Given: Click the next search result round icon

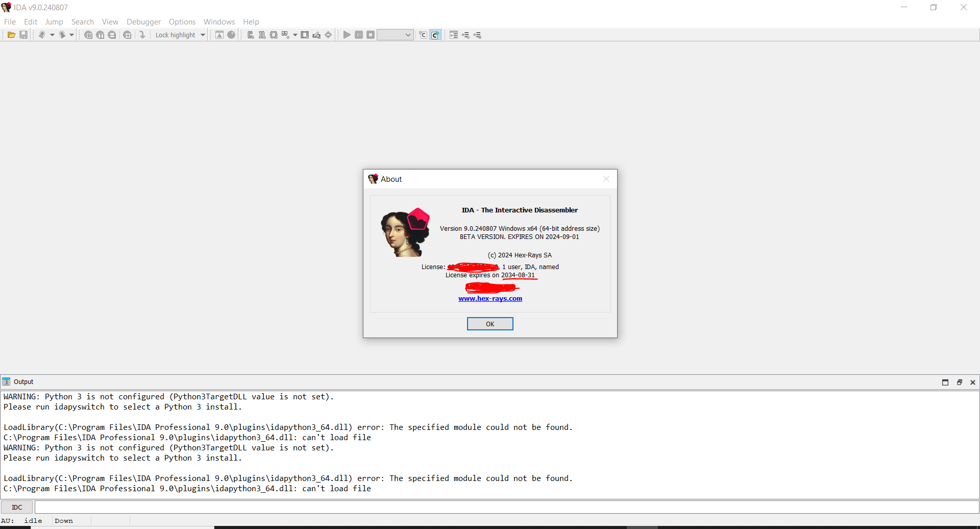Looking at the screenshot, I should click(127, 35).
